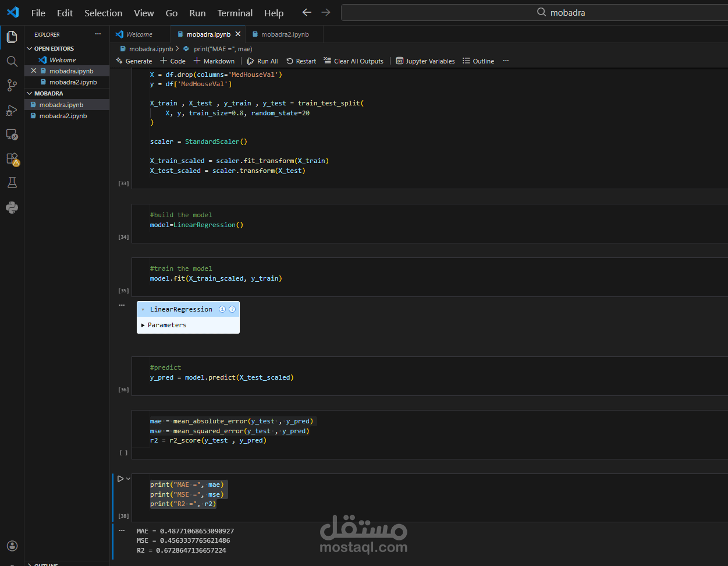Select Welcome in Open Editors
728x566 pixels.
[67, 60]
